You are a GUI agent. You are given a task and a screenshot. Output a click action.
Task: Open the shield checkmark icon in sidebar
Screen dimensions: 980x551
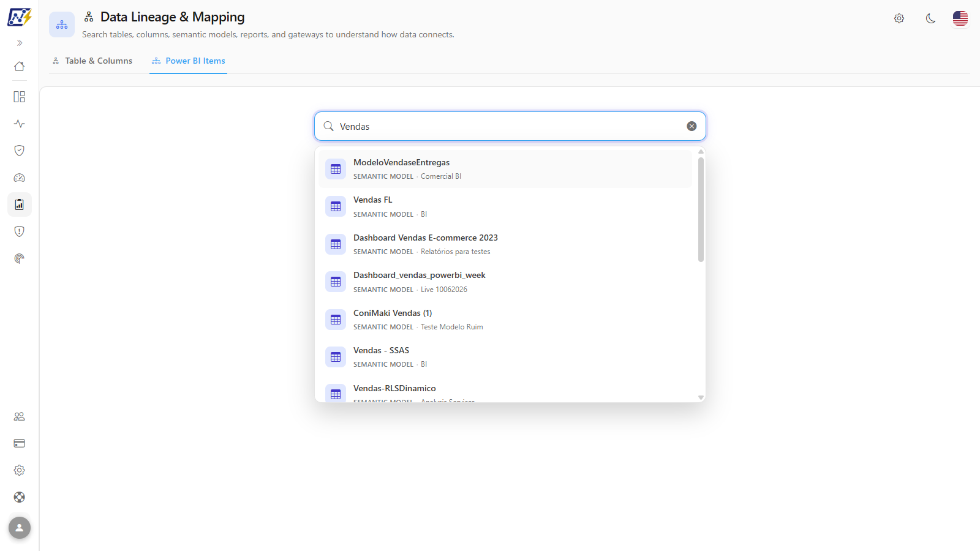coord(20,151)
